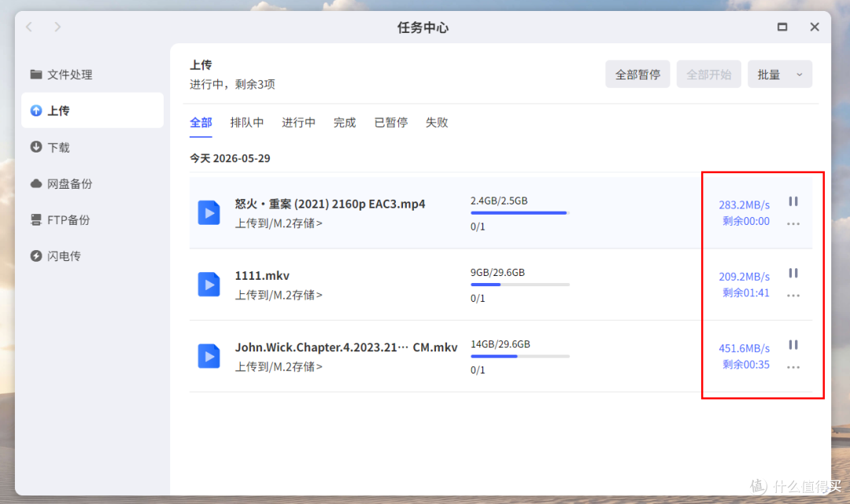Click the 451.6MB/s speed text
Viewport: 850px width, 504px height.
point(745,348)
